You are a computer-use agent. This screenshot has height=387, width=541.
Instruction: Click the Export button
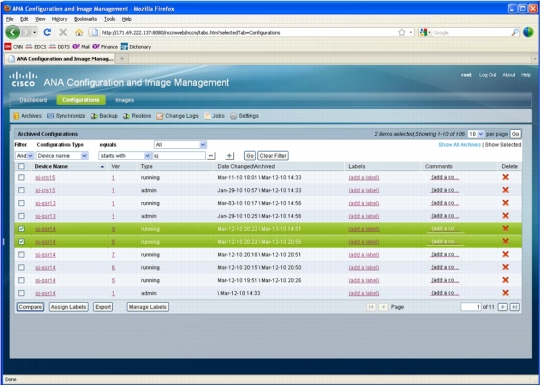point(103,307)
